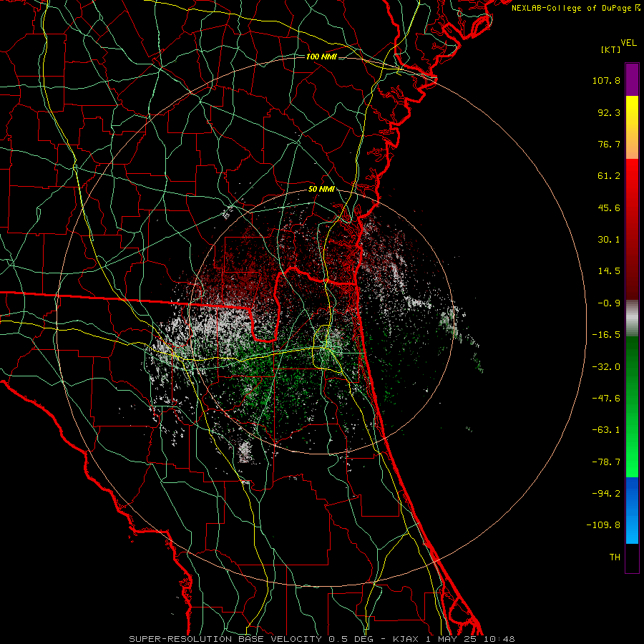Click the [KT] units label

pos(610,49)
